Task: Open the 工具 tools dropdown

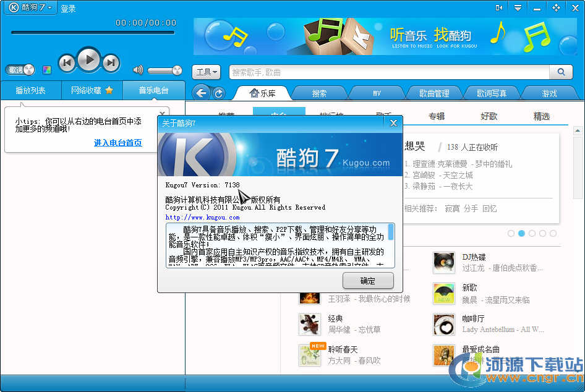Action: tap(207, 72)
